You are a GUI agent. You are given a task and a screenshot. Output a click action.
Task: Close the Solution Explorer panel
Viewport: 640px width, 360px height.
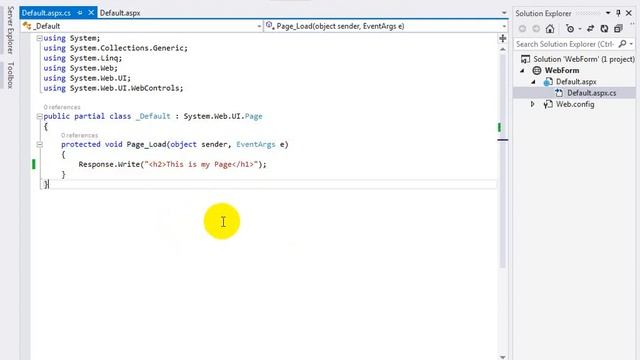pyautogui.click(x=629, y=13)
